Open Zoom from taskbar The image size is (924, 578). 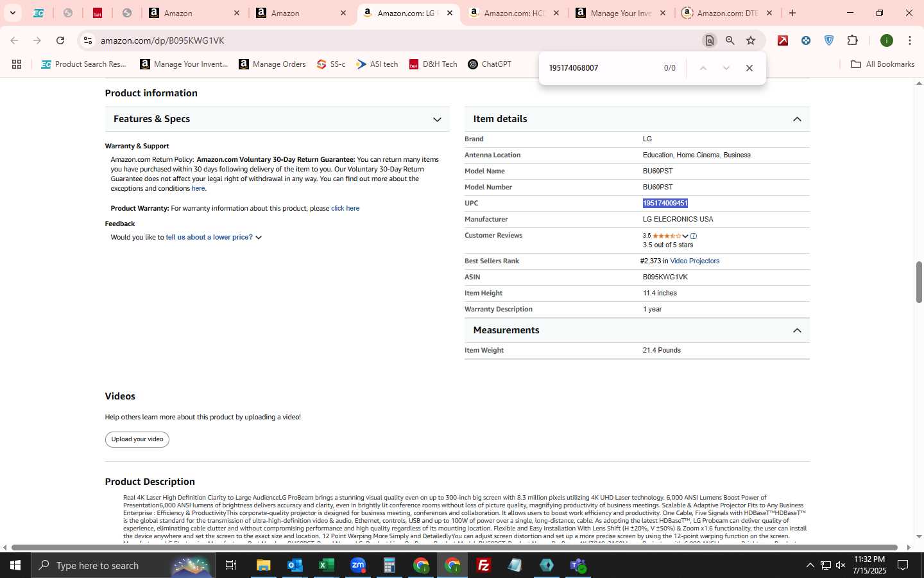pyautogui.click(x=358, y=565)
